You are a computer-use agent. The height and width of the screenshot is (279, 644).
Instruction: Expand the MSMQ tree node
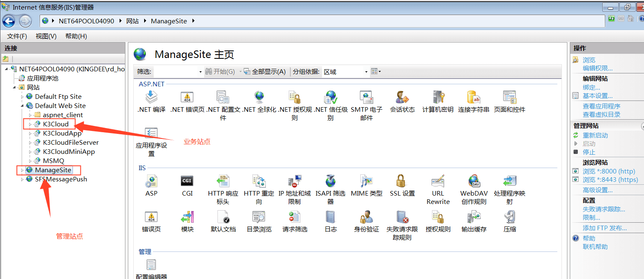coord(30,161)
